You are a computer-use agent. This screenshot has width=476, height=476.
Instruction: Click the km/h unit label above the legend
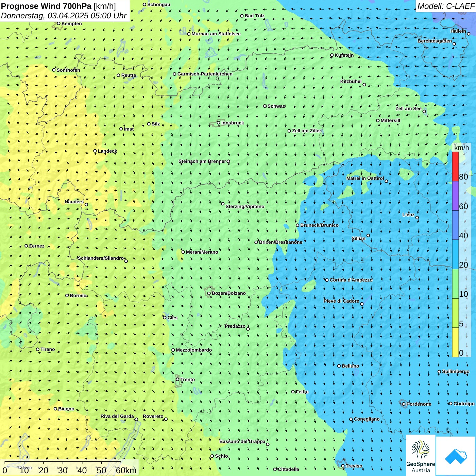461,148
